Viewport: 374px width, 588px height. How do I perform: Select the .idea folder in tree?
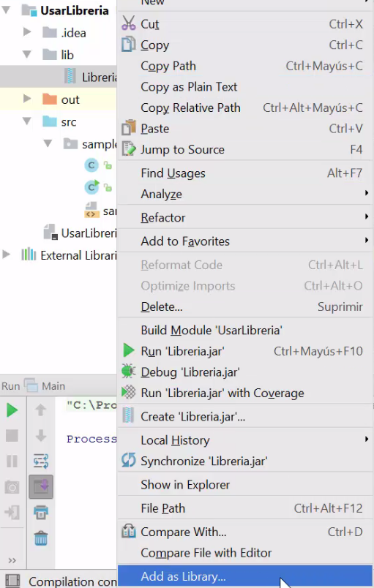[x=73, y=33]
